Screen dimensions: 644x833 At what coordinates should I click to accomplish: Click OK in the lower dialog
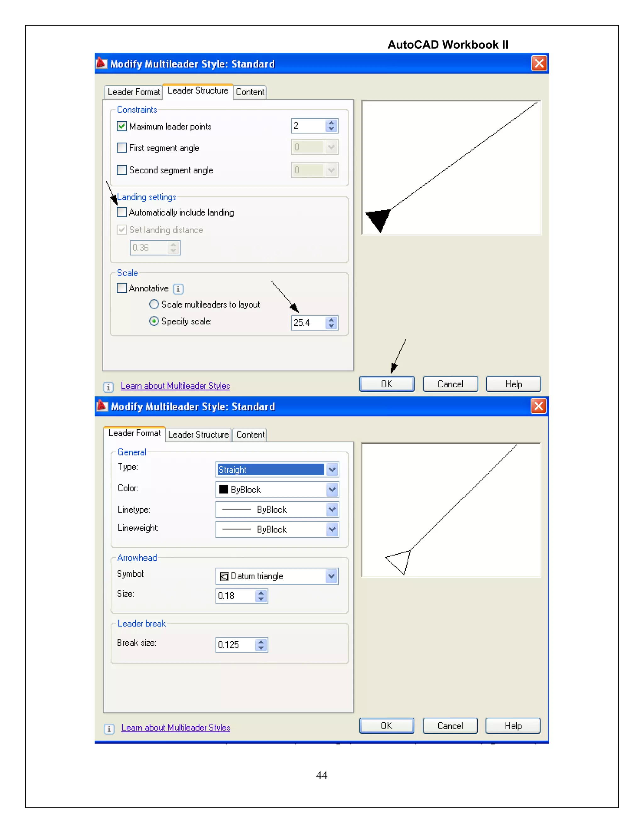tap(387, 725)
